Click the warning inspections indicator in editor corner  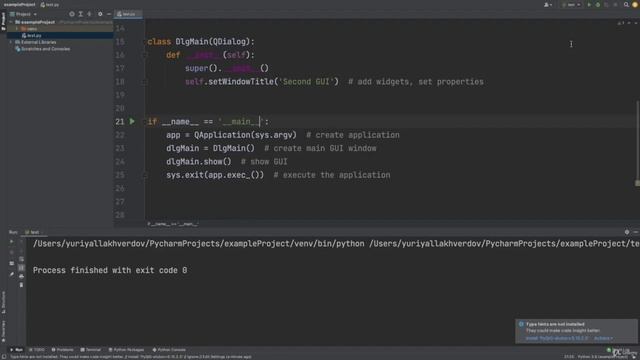(621, 23)
